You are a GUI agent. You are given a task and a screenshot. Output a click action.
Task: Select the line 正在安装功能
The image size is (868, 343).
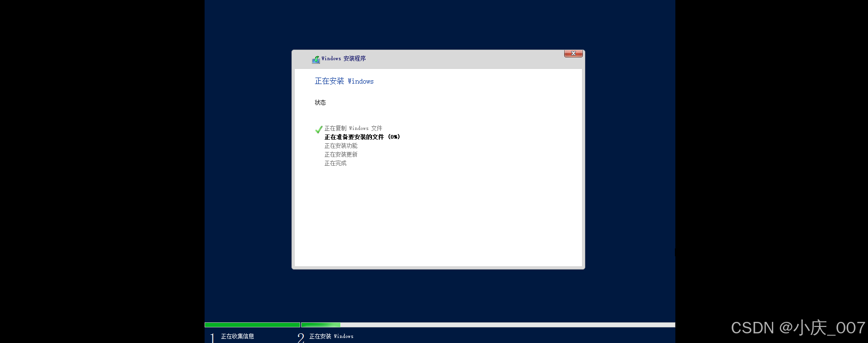[341, 146]
